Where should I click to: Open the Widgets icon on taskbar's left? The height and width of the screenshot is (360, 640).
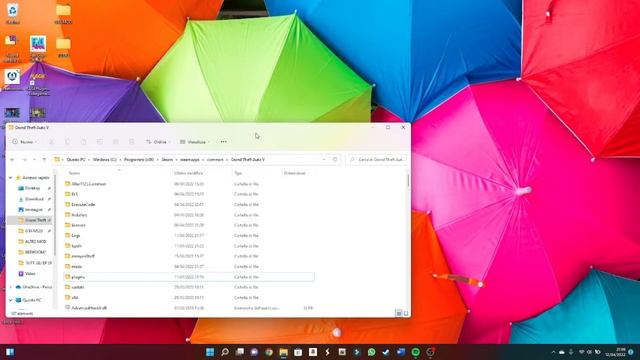[10, 352]
